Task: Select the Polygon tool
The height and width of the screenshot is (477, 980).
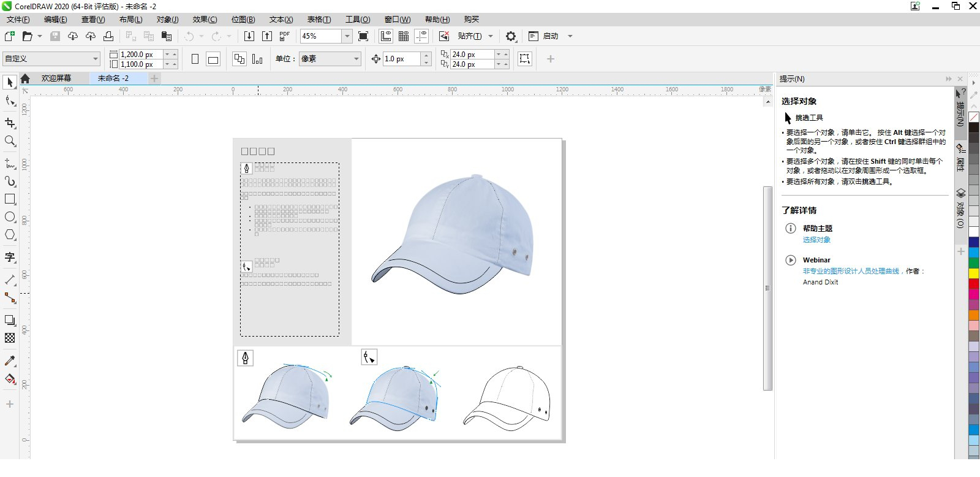Action: coord(10,235)
